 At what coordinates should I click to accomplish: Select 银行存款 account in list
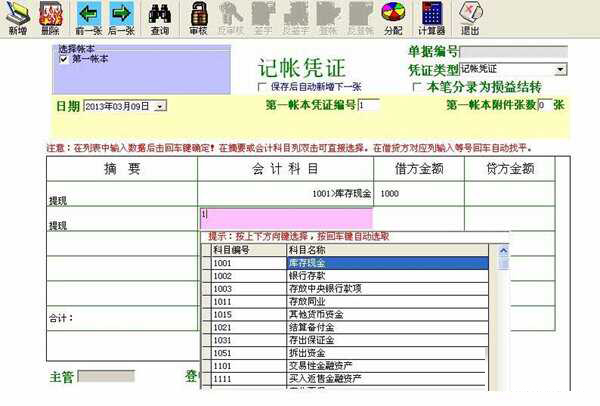[387, 276]
